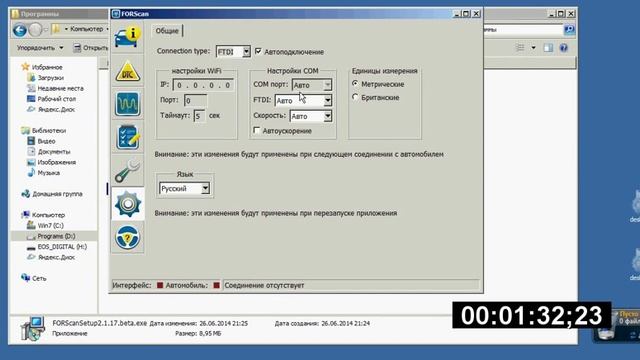This screenshot has width=640, height=360.
Task: Switch to the Общие tab
Action: coord(167,31)
